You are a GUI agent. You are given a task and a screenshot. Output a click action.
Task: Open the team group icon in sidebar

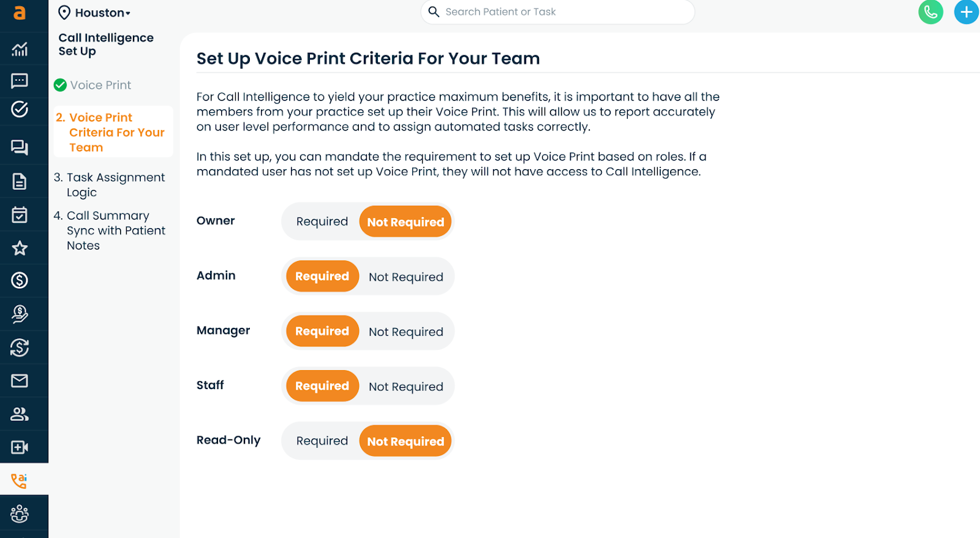(20, 513)
